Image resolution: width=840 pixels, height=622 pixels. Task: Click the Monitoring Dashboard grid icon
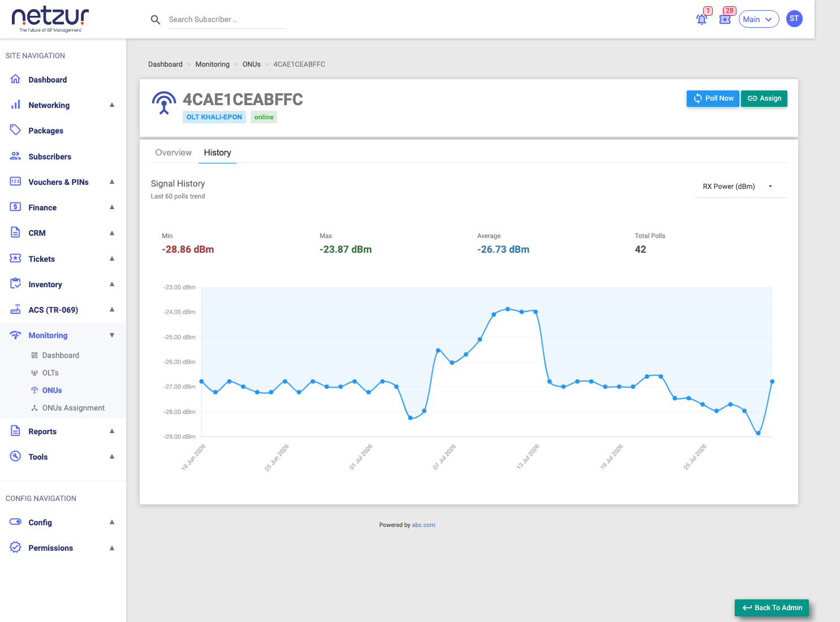tap(35, 355)
